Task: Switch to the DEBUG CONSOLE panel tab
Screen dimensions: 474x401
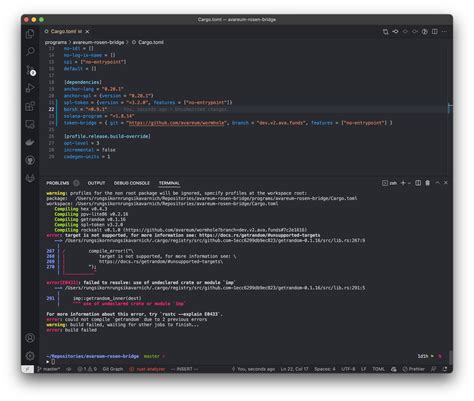Action: pyautogui.click(x=132, y=183)
